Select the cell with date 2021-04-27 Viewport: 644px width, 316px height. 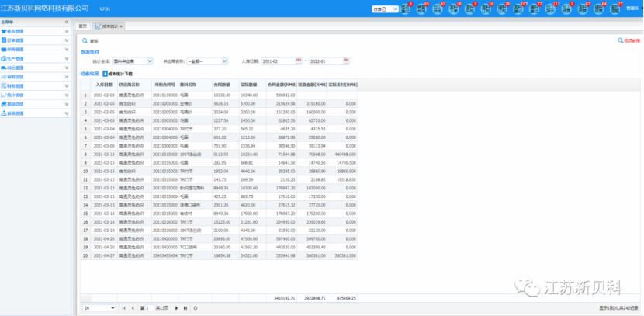coord(104,255)
